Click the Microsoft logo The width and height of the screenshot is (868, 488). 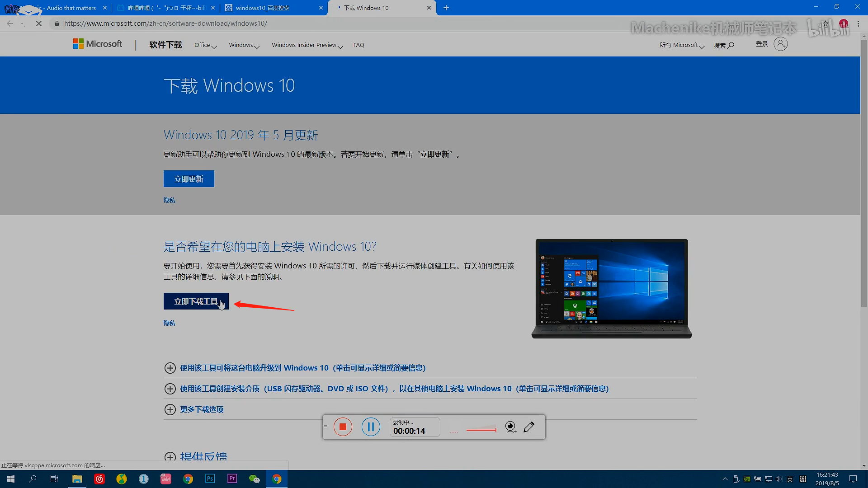click(98, 44)
